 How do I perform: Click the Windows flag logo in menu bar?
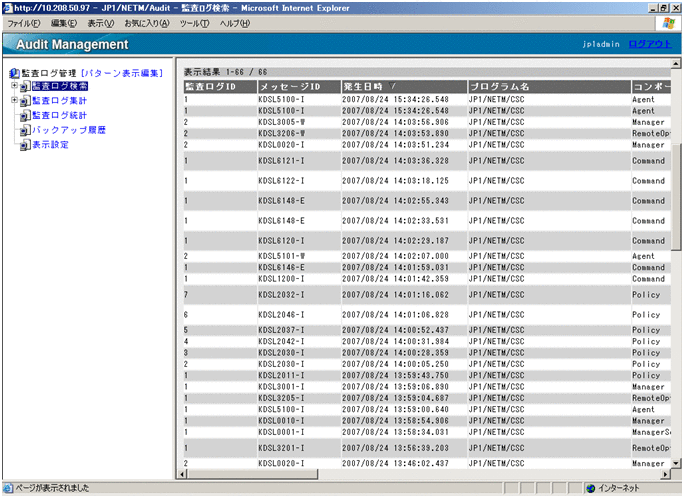point(667,22)
